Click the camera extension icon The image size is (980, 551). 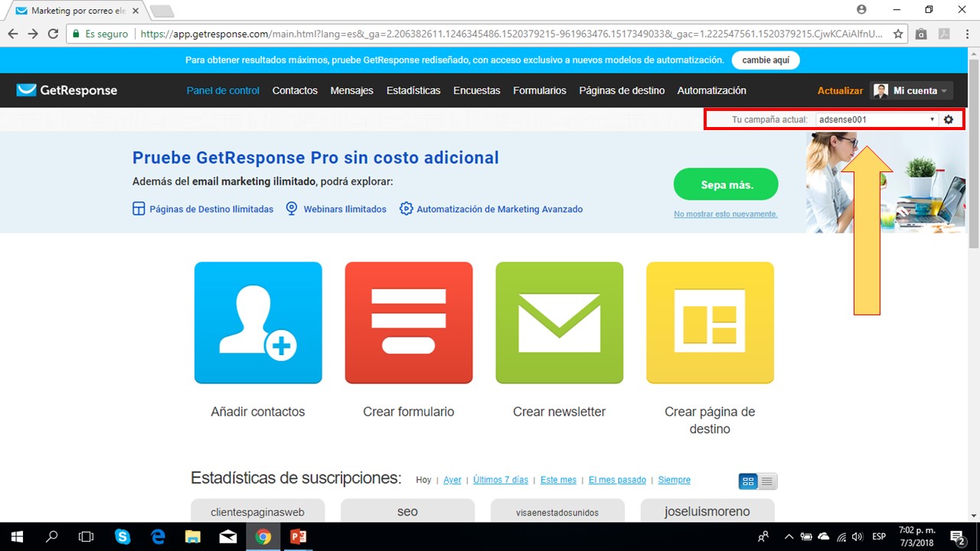coord(921,34)
